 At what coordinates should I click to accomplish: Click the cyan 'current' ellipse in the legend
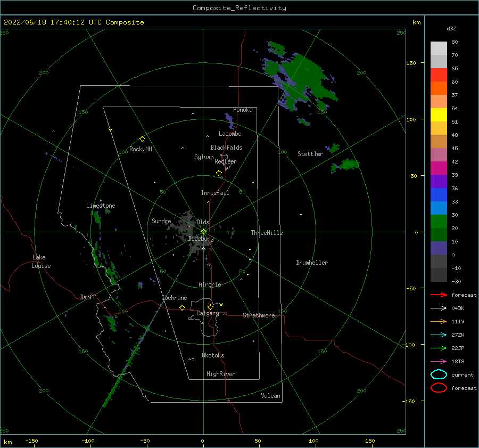(x=439, y=374)
